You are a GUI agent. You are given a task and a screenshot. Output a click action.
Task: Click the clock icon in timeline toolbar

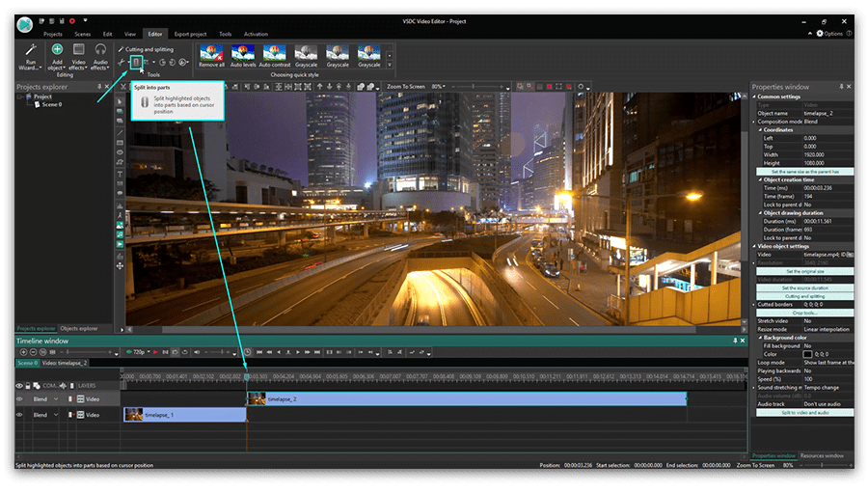(247, 352)
